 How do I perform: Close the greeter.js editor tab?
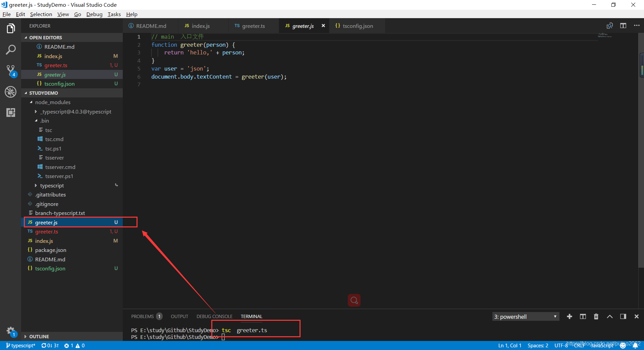(323, 26)
